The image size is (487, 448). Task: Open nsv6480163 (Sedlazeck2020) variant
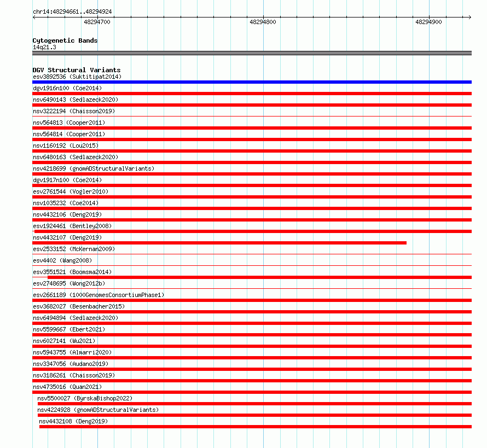coord(76,157)
